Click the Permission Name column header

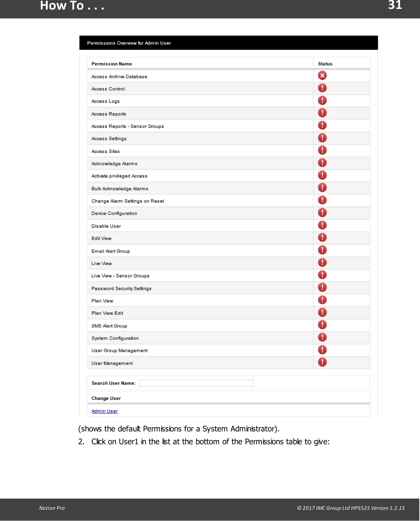[x=112, y=64]
